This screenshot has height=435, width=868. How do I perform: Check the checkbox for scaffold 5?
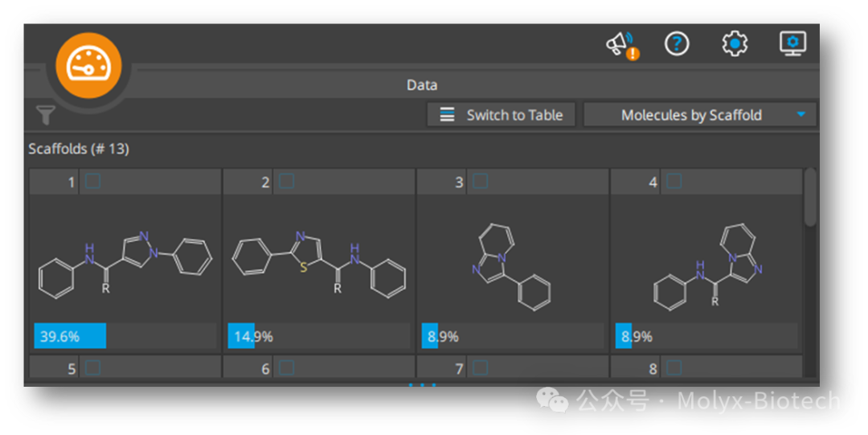click(x=92, y=368)
